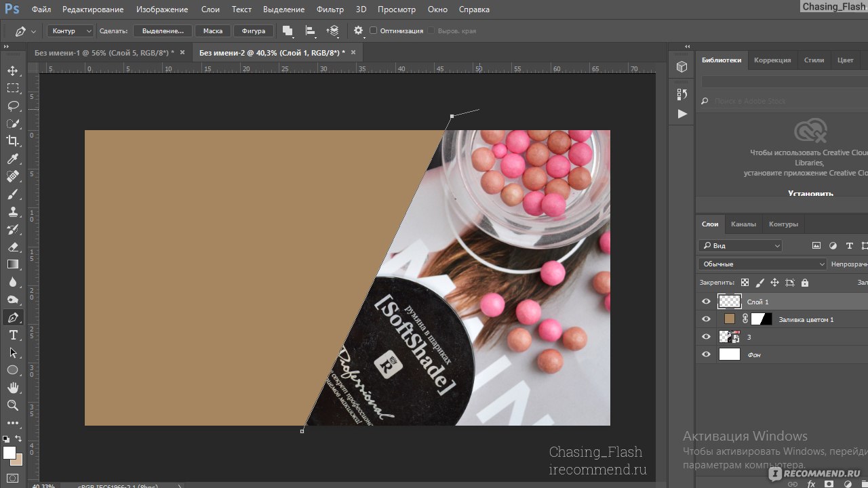This screenshot has height=488, width=868.
Task: Open the Контур mode dropdown
Action: pyautogui.click(x=71, y=31)
